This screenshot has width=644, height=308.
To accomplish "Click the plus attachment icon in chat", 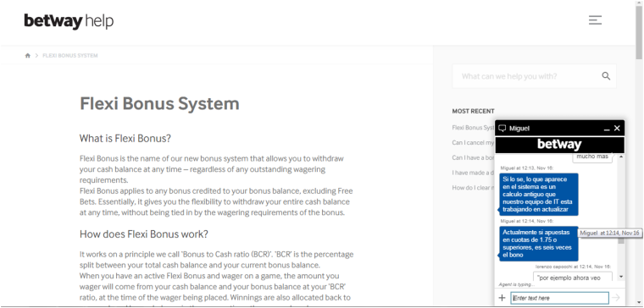I will coord(502,298).
